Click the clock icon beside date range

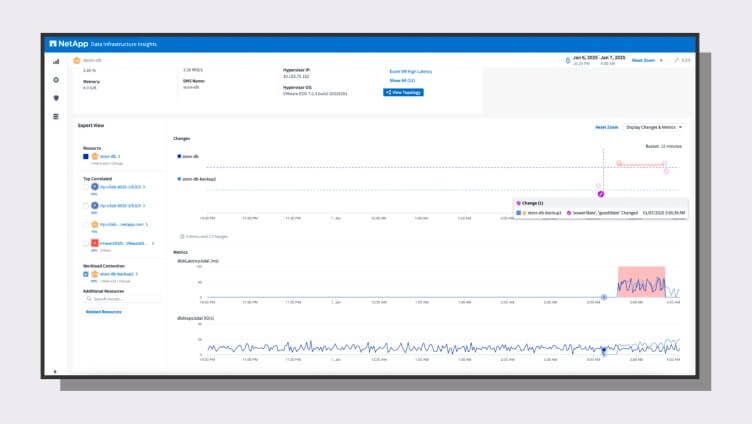click(568, 60)
